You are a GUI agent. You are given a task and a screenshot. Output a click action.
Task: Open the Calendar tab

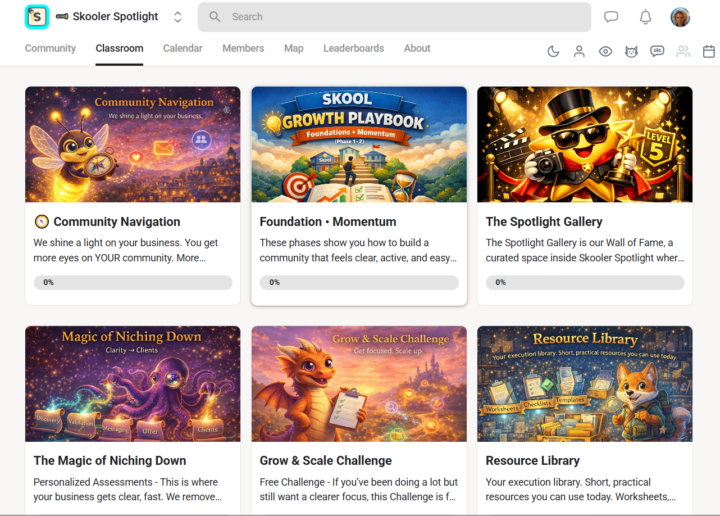pos(183,48)
